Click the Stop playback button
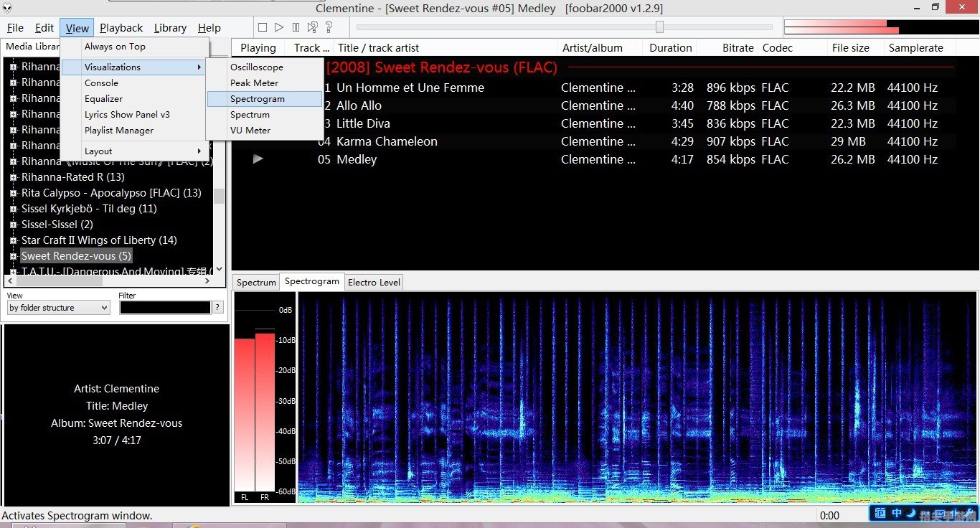Screen dimensions: 980x528 tap(263, 27)
